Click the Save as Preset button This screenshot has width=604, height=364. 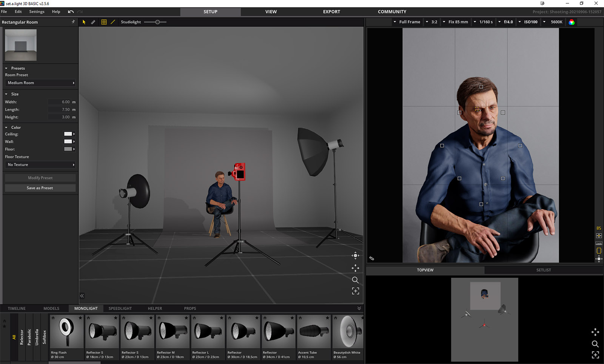(x=40, y=188)
